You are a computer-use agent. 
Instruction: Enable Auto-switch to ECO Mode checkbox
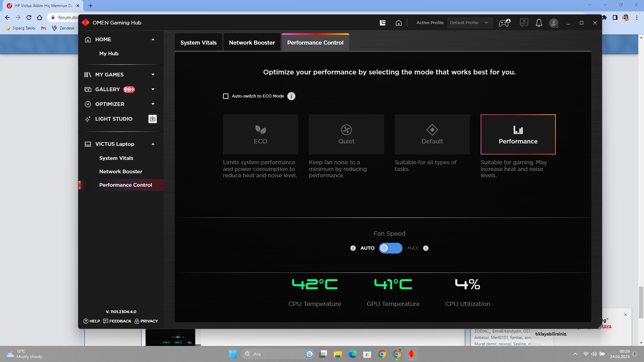[226, 96]
